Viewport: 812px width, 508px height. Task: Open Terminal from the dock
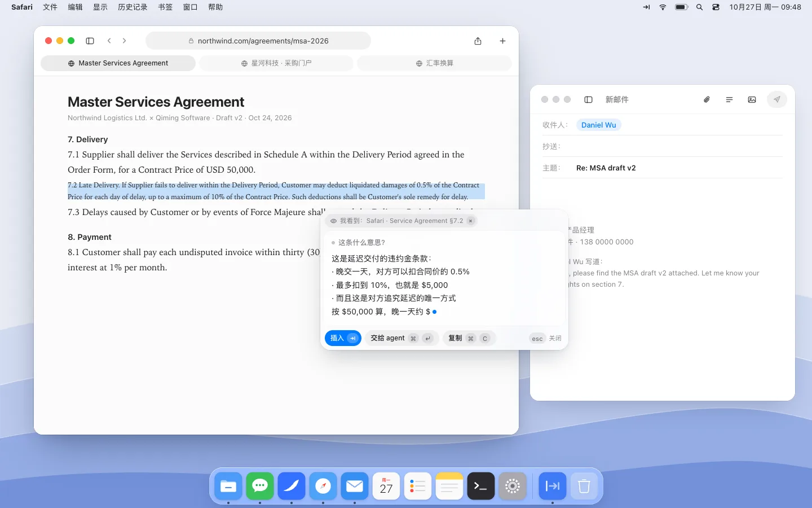[481, 486]
